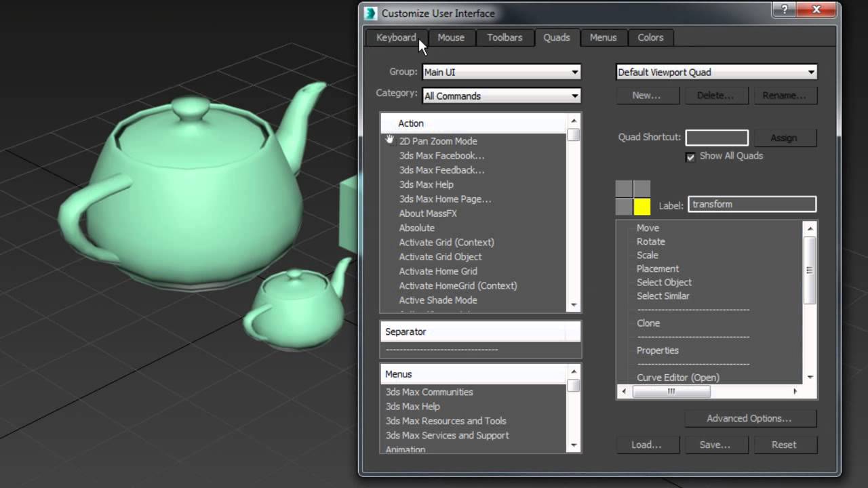Open the Group dropdown showing Main UI

click(501, 72)
